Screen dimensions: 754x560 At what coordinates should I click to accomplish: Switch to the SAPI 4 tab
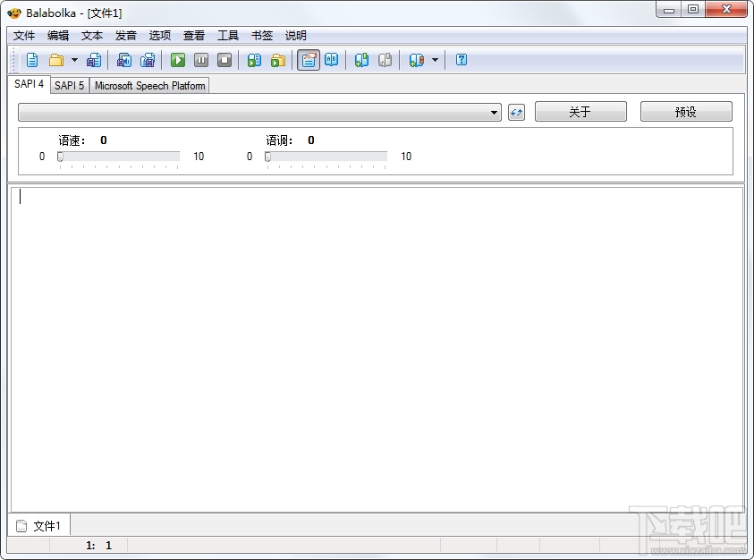point(29,84)
